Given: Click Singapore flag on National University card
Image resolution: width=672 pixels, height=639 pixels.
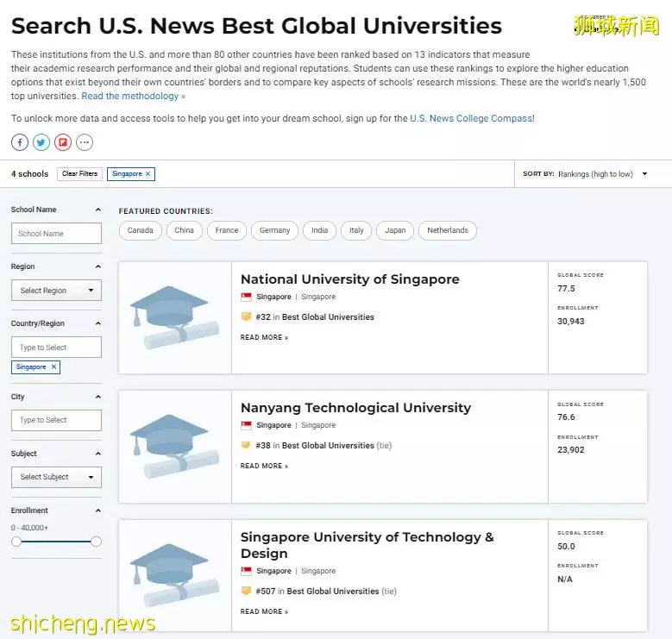Looking at the screenshot, I should pyautogui.click(x=247, y=297).
